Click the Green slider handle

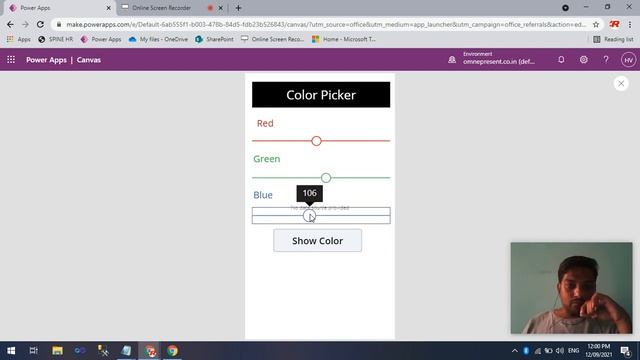[326, 178]
